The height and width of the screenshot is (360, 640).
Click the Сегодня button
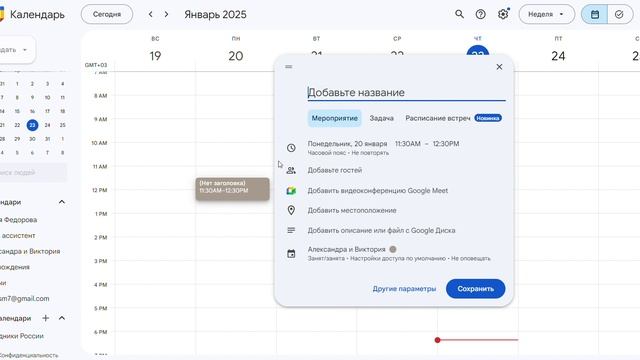pos(107,14)
